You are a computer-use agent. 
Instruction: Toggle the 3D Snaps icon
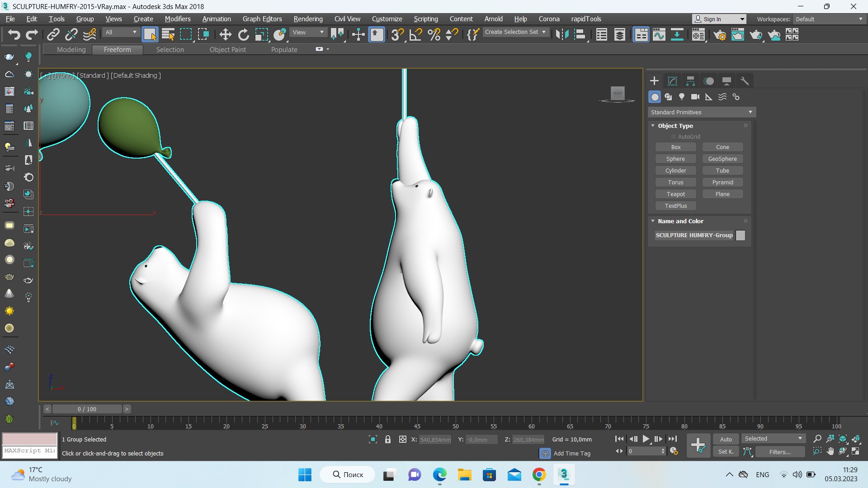(397, 34)
